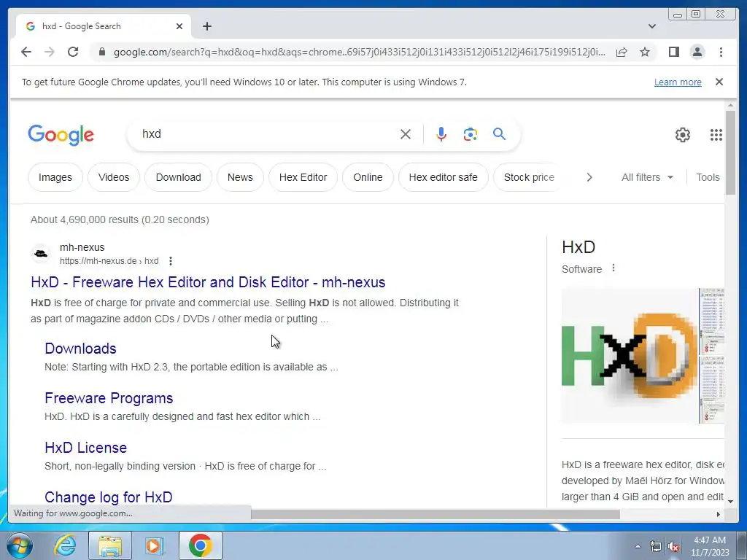Open the Google apps grid
Viewport: 747px width, 560px height.
(x=716, y=135)
